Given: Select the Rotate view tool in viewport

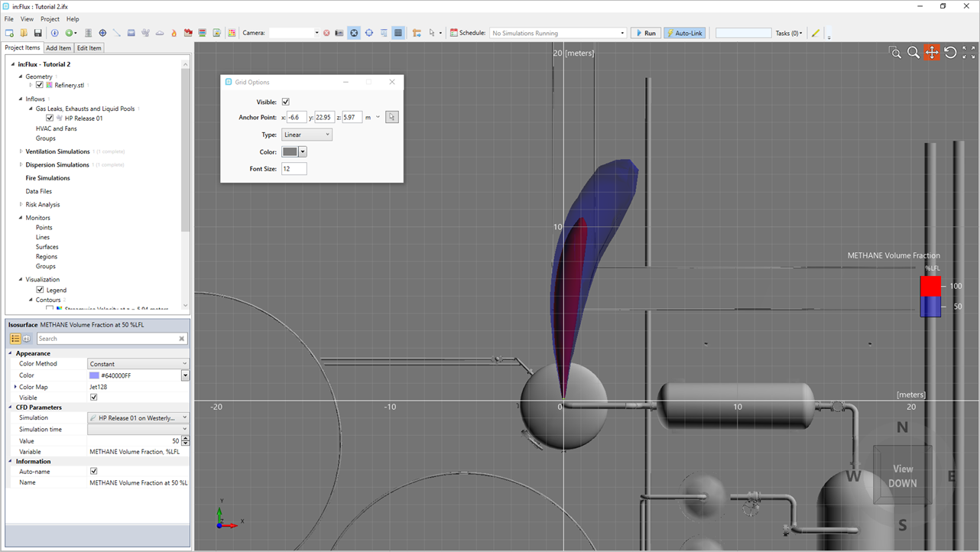Looking at the screenshot, I should coord(950,53).
